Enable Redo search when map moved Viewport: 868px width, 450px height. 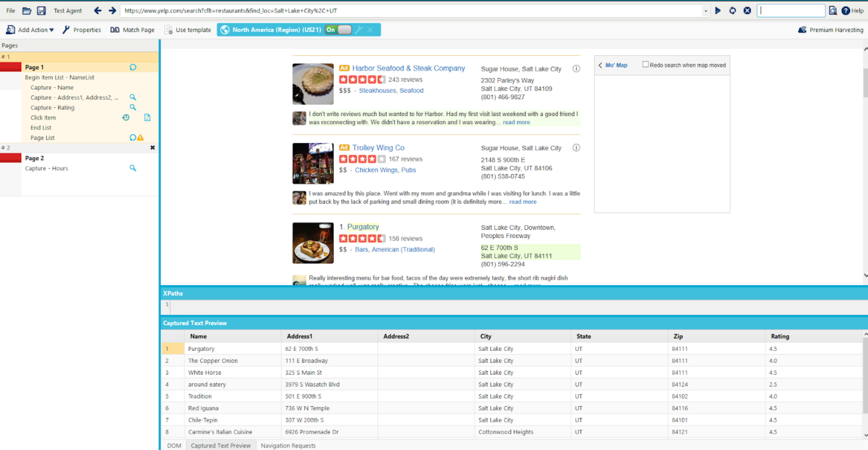(x=646, y=64)
